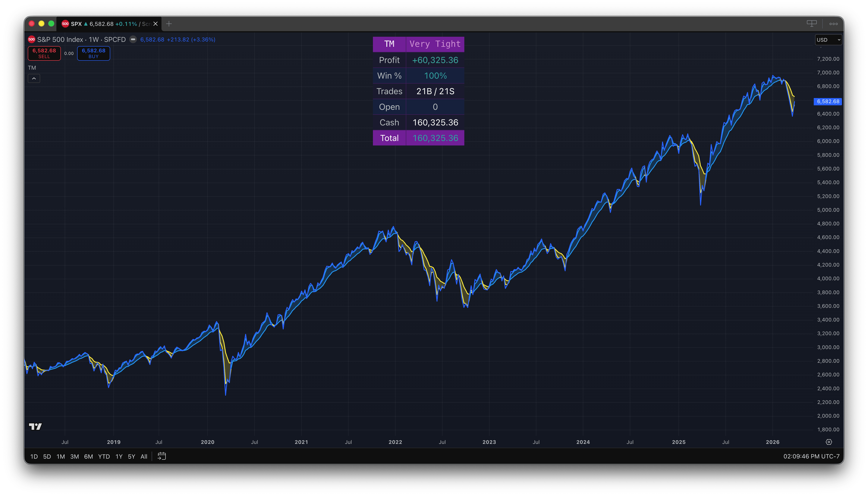Click the BUY 6,582.68 button
Image resolution: width=868 pixels, height=496 pixels.
[x=94, y=53]
